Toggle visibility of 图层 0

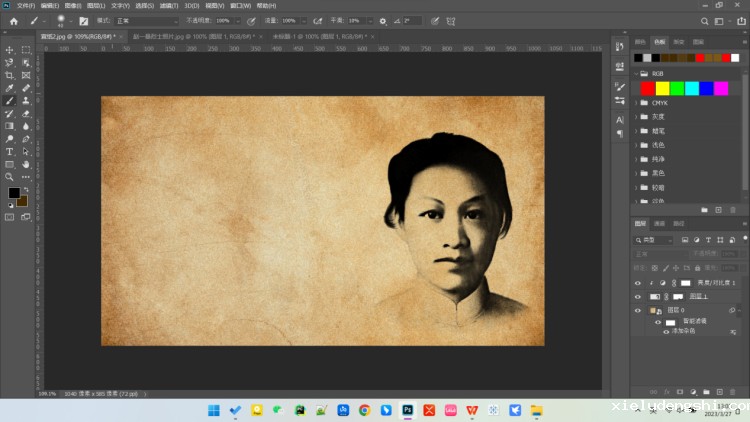tap(638, 311)
